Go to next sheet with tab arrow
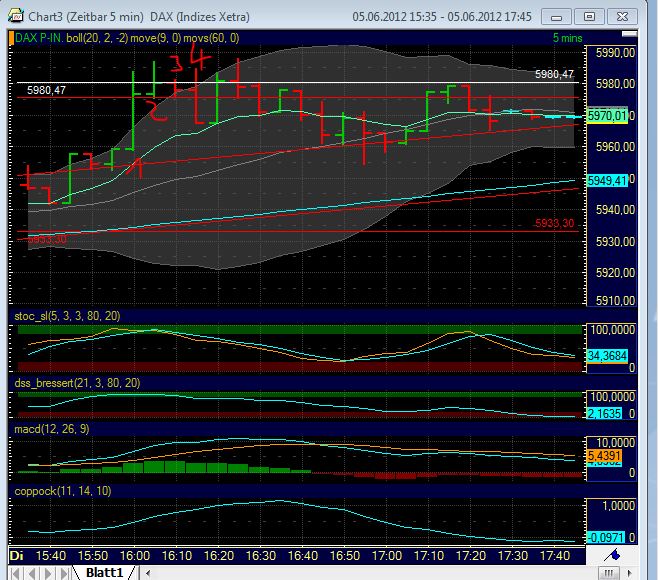658x580 pixels. coord(48,573)
